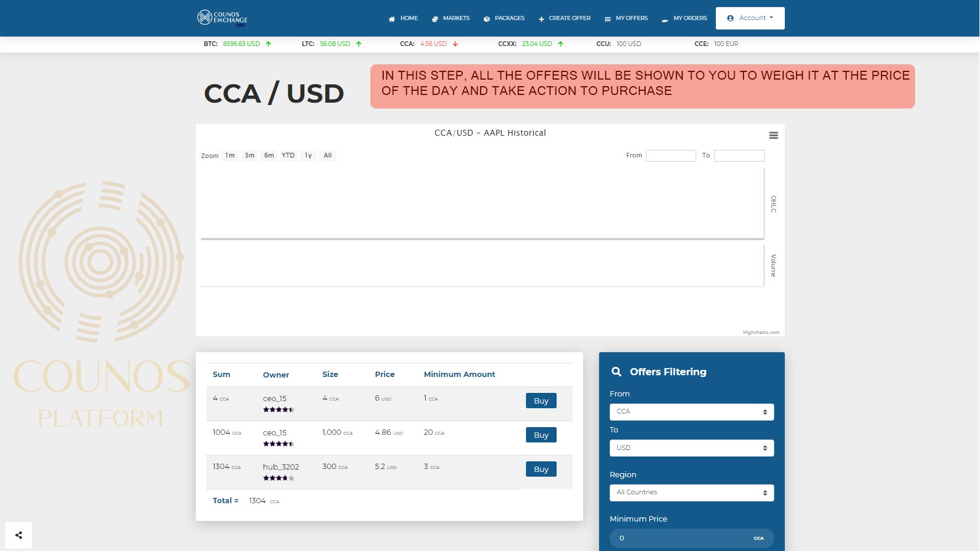The image size is (980, 551).
Task: Click the chart title CCA/USD – AAPL Historical
Action: pos(490,133)
